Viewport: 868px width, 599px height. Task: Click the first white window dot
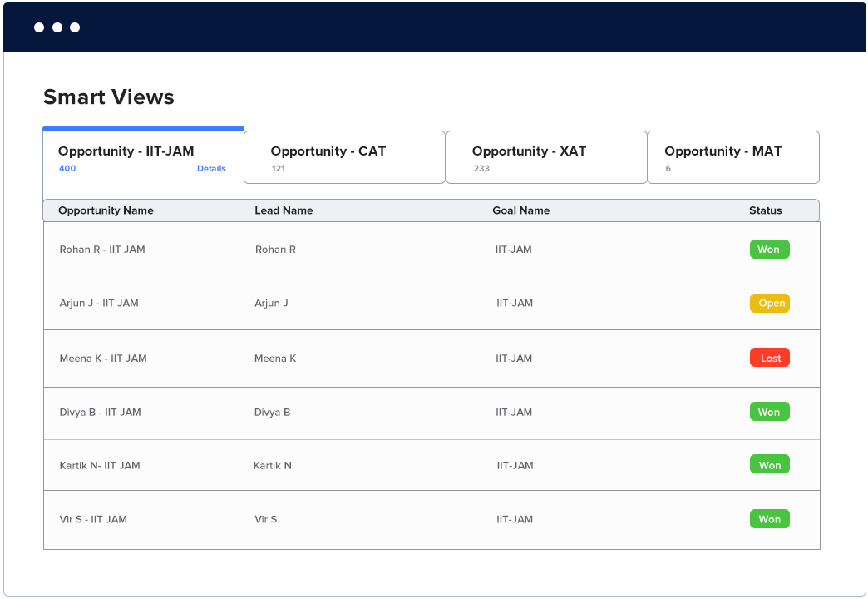coord(39,27)
